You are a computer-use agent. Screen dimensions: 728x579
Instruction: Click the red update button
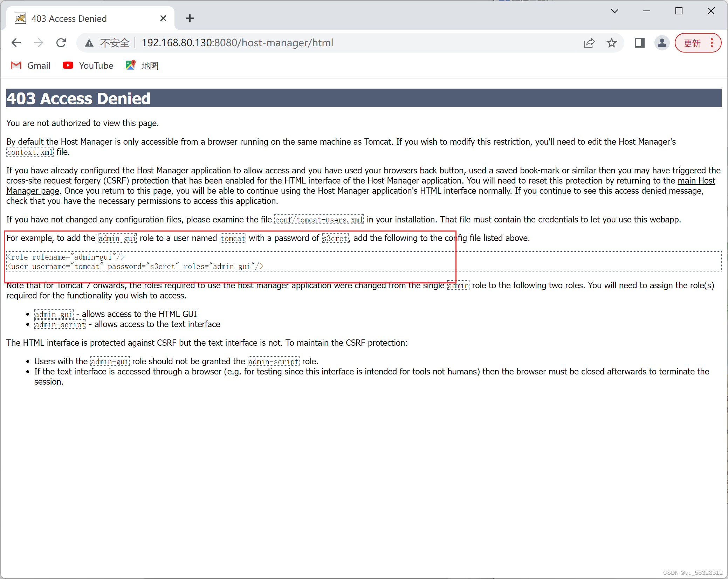click(x=692, y=43)
